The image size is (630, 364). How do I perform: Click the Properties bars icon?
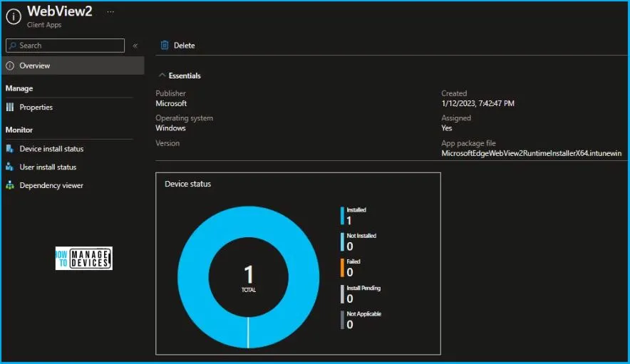[x=10, y=108]
